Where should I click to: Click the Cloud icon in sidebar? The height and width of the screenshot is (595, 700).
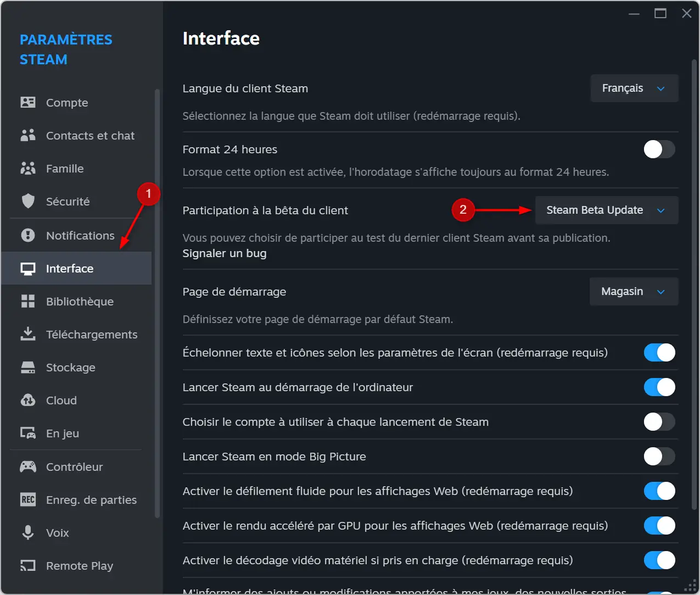[28, 400]
